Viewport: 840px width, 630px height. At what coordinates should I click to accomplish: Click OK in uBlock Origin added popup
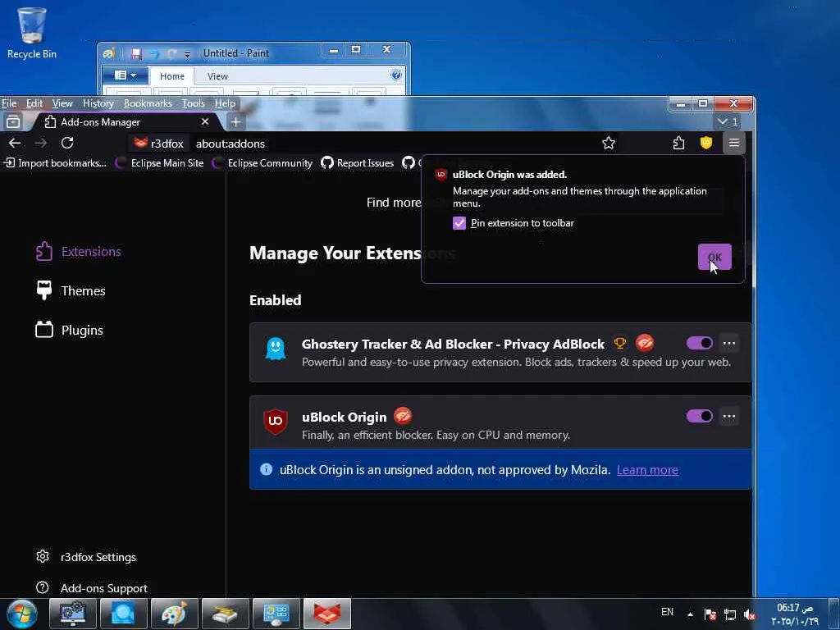point(714,257)
